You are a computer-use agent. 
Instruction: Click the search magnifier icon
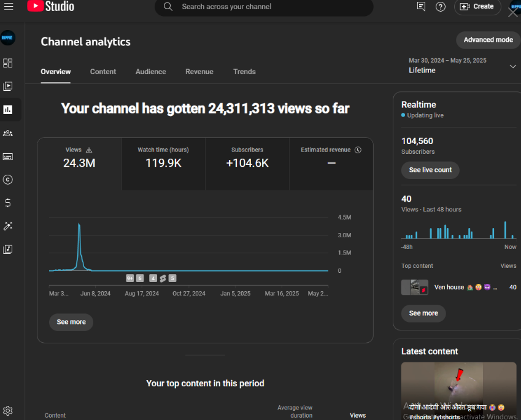coord(168,7)
